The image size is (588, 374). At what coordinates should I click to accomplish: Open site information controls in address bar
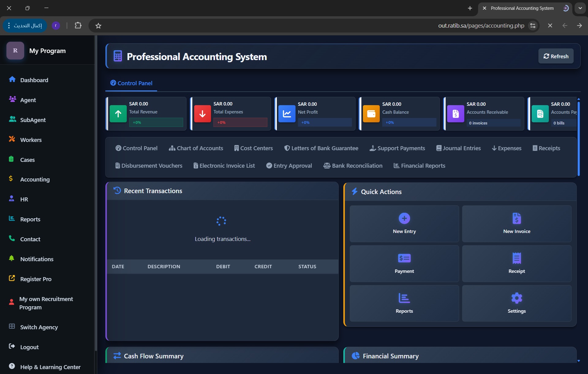click(x=533, y=26)
